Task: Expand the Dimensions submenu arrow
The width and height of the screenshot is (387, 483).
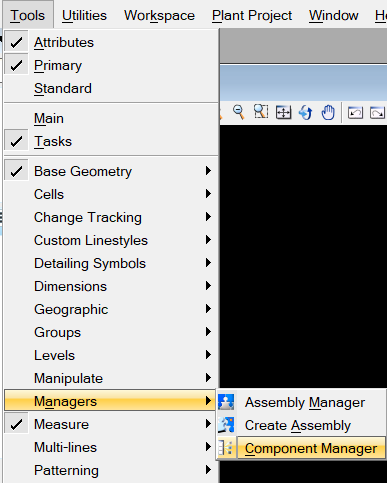Action: [x=208, y=286]
